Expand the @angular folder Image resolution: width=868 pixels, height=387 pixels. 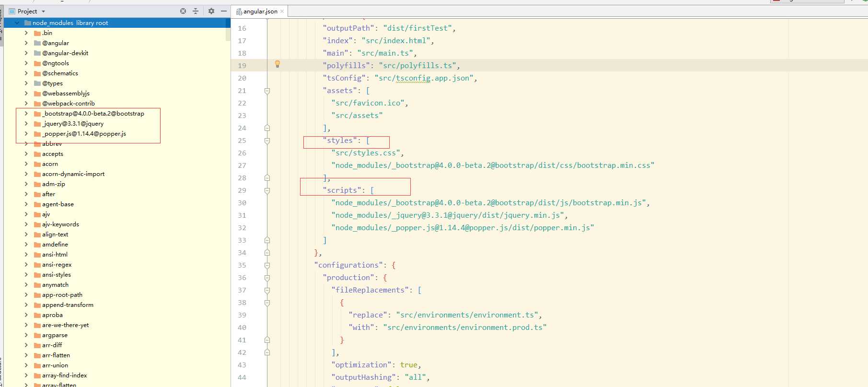click(x=26, y=43)
